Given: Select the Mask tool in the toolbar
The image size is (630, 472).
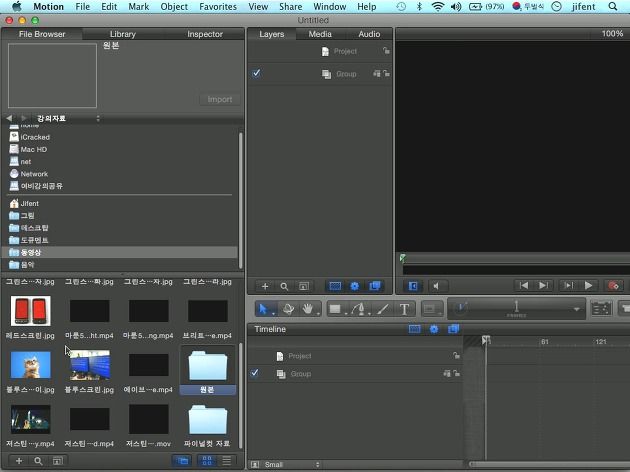Looking at the screenshot, I should (x=430, y=309).
